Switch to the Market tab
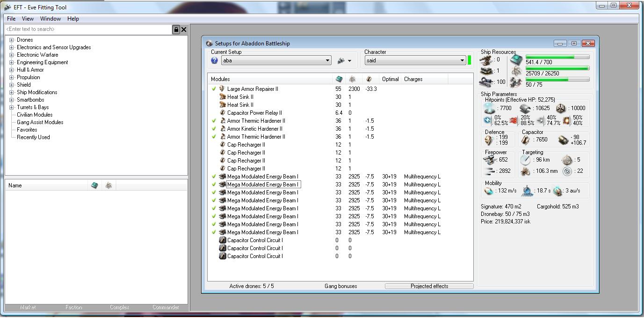 28,307
